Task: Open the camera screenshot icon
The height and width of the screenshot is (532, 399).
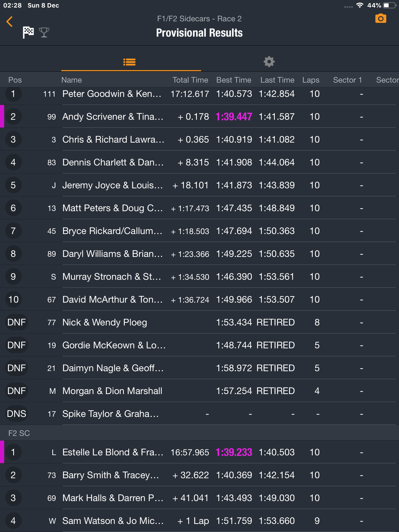Action: point(381,18)
